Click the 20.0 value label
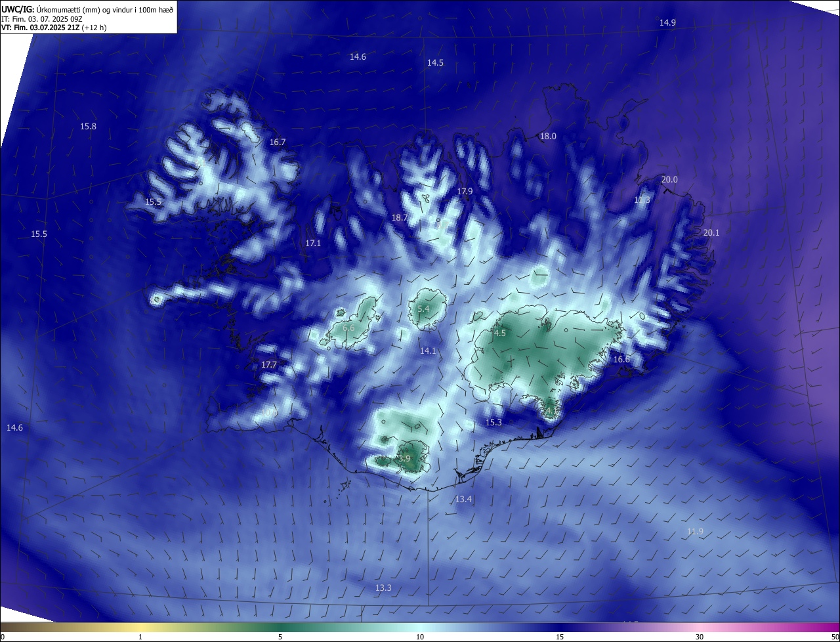The width and height of the screenshot is (840, 642). [x=669, y=180]
